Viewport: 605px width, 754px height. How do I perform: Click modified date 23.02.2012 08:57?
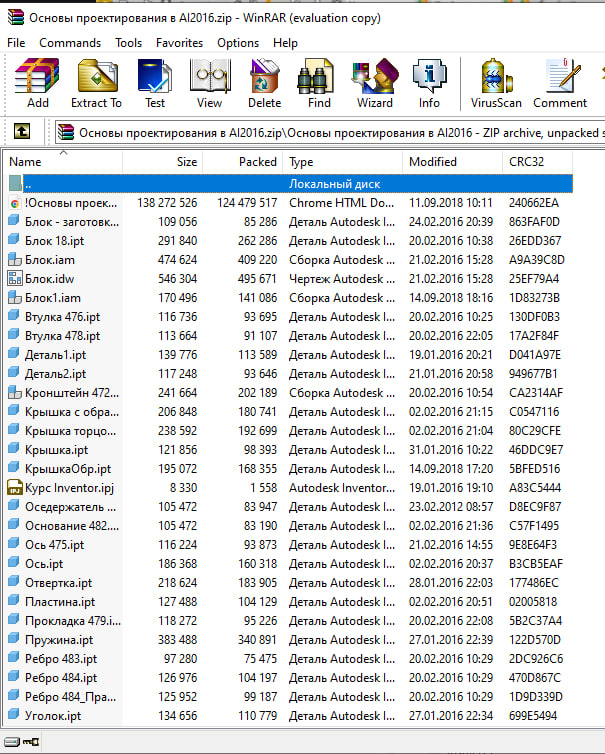[x=451, y=507]
